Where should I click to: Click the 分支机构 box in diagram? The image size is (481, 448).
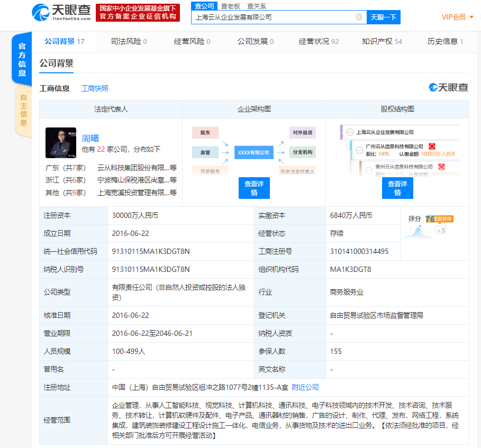[x=303, y=152]
